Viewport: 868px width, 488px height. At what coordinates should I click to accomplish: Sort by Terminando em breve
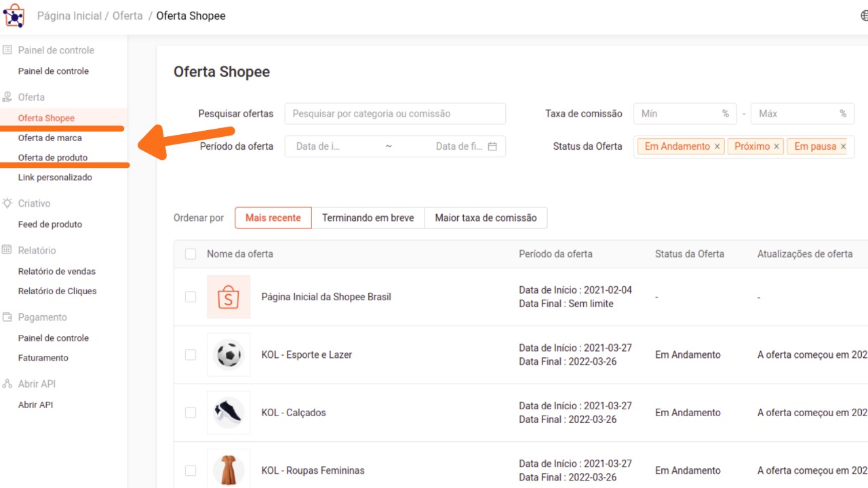point(368,218)
